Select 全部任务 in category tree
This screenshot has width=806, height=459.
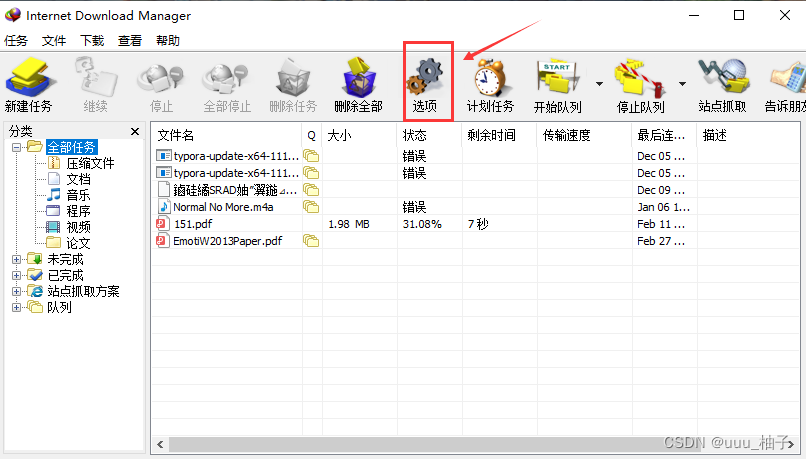[x=71, y=148]
